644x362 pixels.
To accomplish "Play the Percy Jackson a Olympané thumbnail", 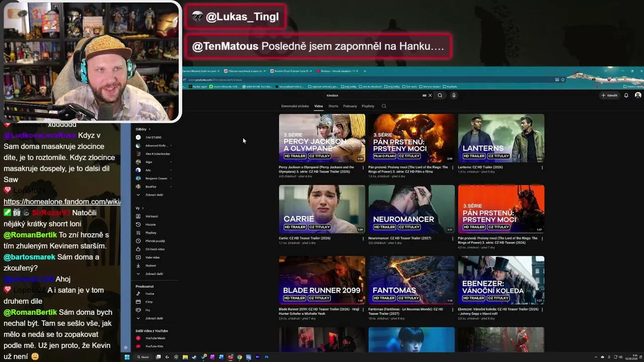I will (x=322, y=138).
